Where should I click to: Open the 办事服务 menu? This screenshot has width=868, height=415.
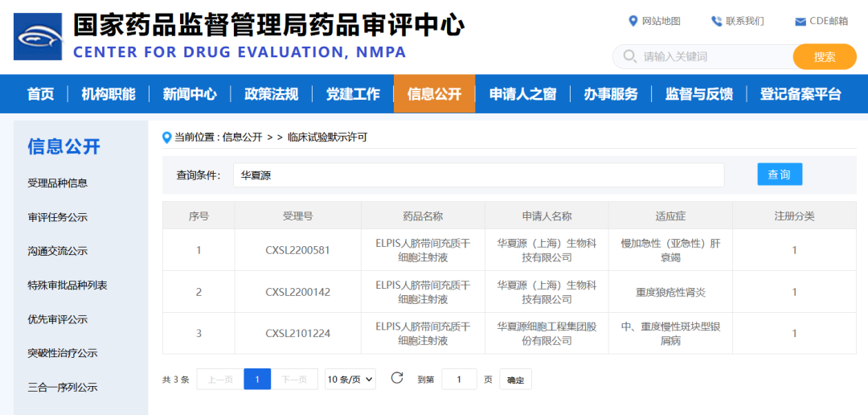(611, 94)
